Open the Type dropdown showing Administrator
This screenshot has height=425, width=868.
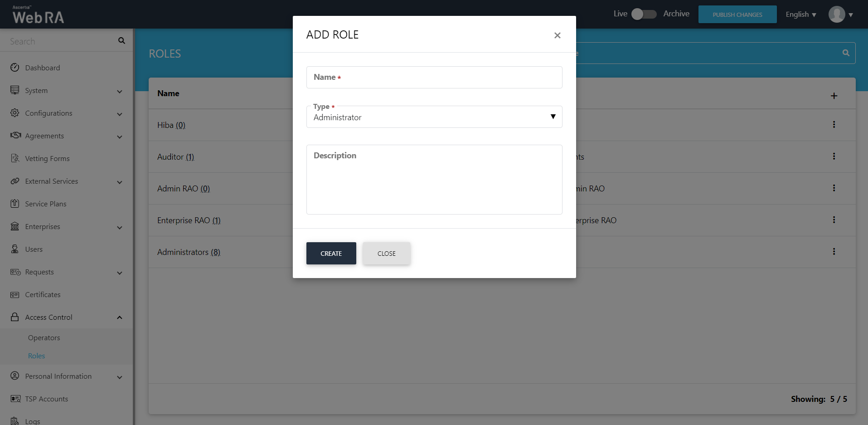point(434,117)
